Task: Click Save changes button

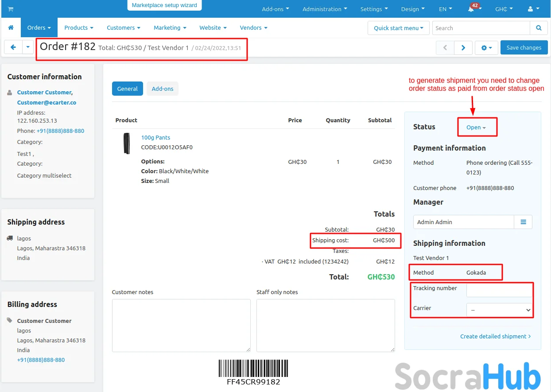Action: point(524,47)
